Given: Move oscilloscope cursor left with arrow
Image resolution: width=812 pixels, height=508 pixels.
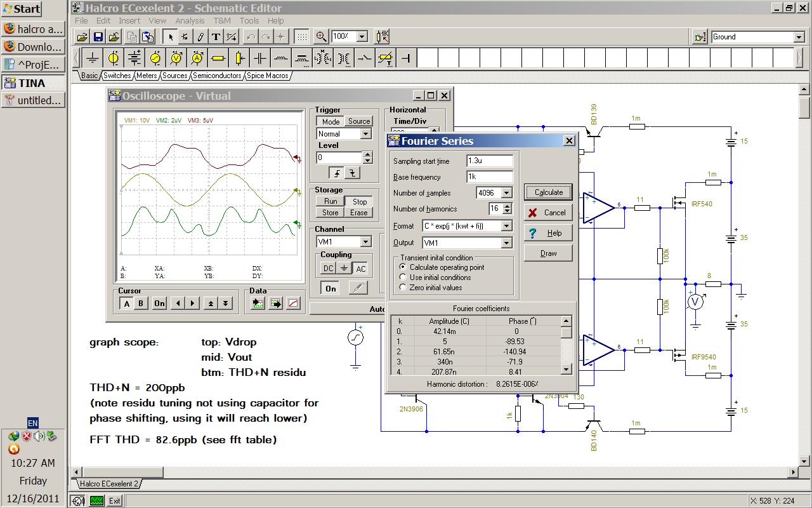Looking at the screenshot, I should (x=178, y=304).
